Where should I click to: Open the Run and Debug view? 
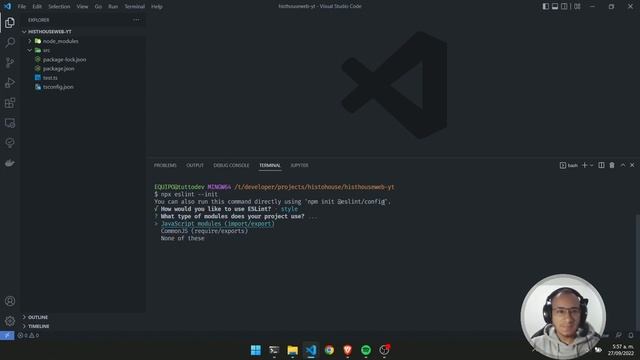10,82
